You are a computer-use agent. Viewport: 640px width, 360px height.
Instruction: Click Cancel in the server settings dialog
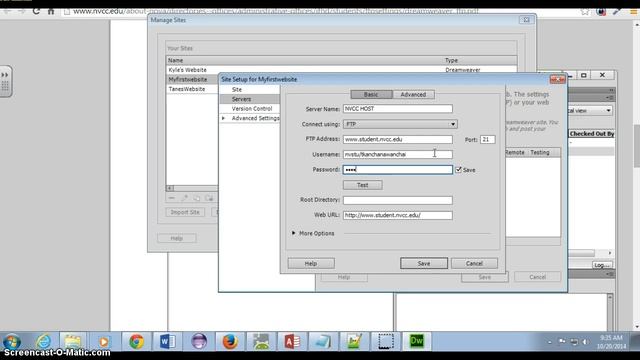point(474,263)
